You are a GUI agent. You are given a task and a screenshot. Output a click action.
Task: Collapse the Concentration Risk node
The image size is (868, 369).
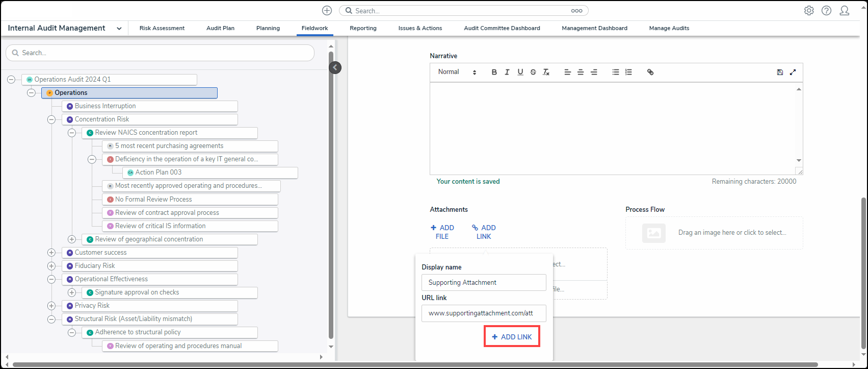pos(51,119)
